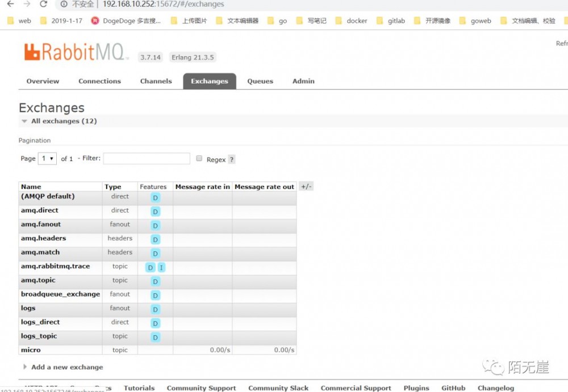This screenshot has height=392, width=568.
Task: Click D feature badge for amq.direct
Action: pyautogui.click(x=156, y=212)
